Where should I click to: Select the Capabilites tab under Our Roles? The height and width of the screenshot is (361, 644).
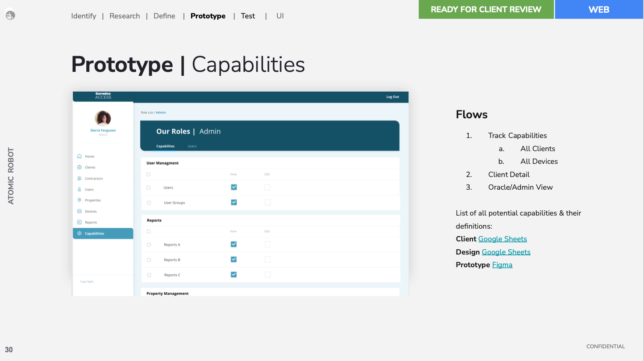click(165, 146)
